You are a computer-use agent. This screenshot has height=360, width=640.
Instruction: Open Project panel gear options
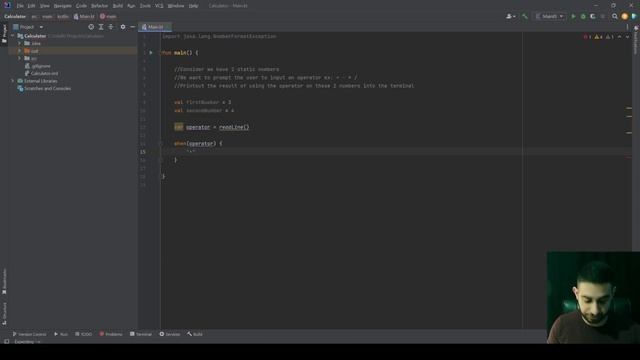(x=123, y=27)
